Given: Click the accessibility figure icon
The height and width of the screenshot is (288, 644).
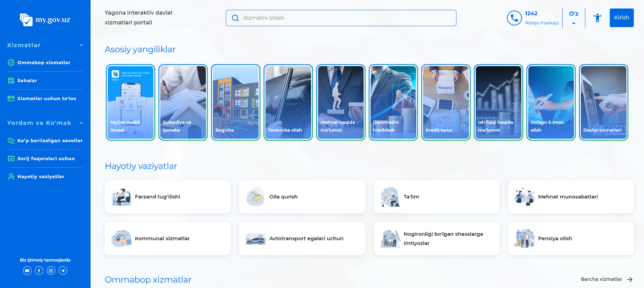Looking at the screenshot, I should click(597, 18).
